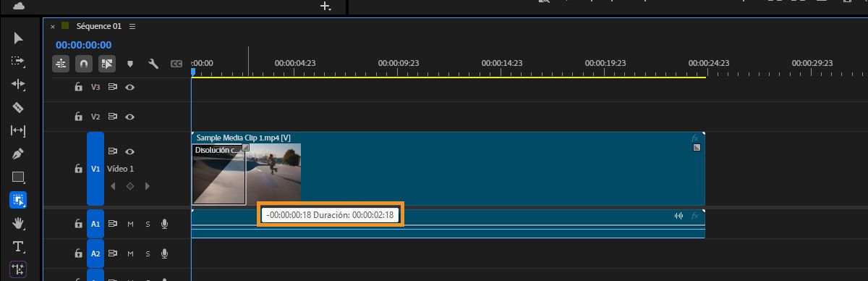Toggle A2 sync lock
This screenshot has height=281, width=868.
coord(113,253)
